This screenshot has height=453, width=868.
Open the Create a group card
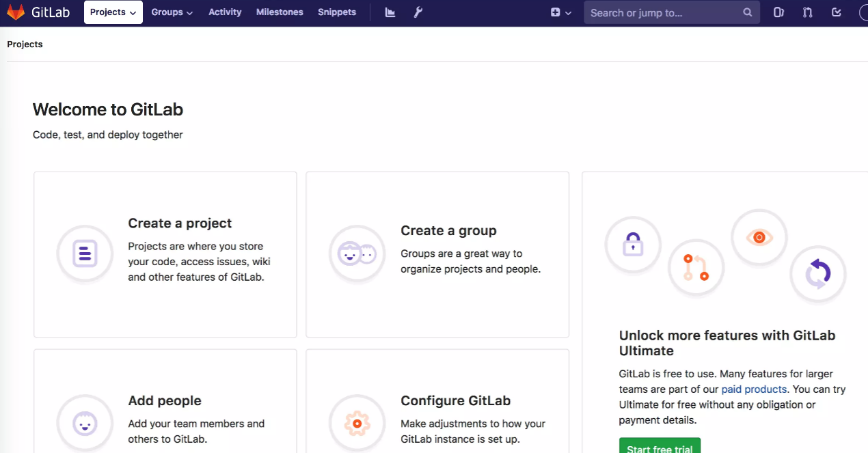[x=437, y=254]
